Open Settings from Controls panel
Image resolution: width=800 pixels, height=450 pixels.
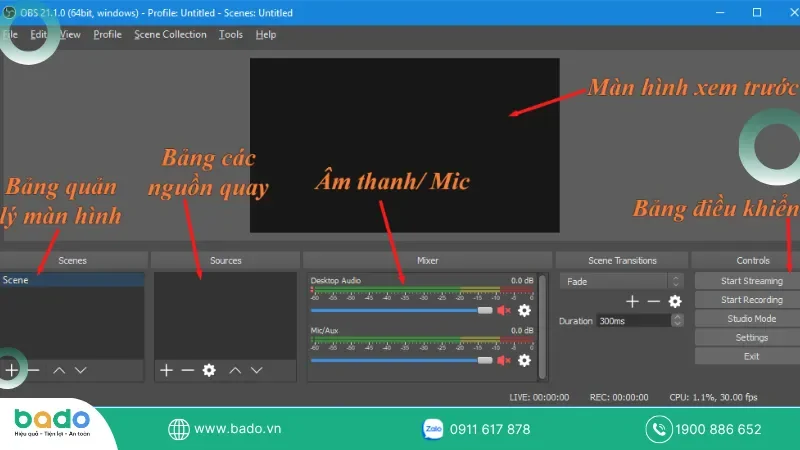(x=747, y=337)
